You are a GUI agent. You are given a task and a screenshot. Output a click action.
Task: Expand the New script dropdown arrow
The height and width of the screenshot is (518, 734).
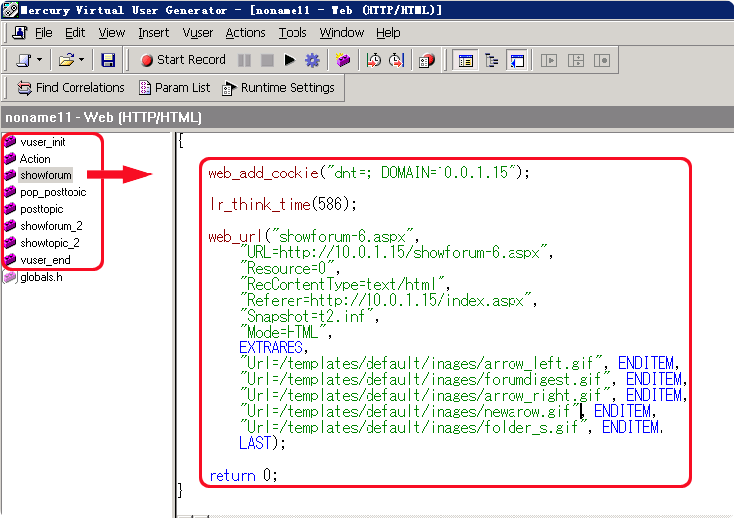point(39,60)
